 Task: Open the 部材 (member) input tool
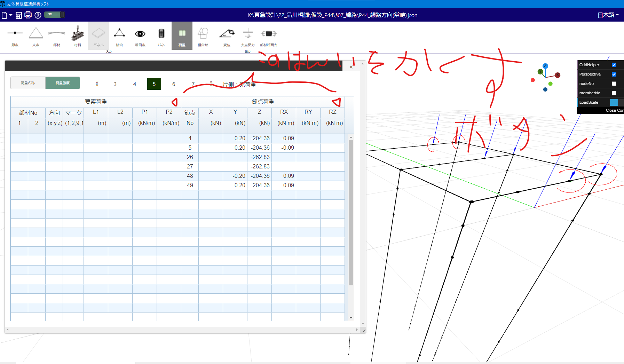pyautogui.click(x=57, y=36)
